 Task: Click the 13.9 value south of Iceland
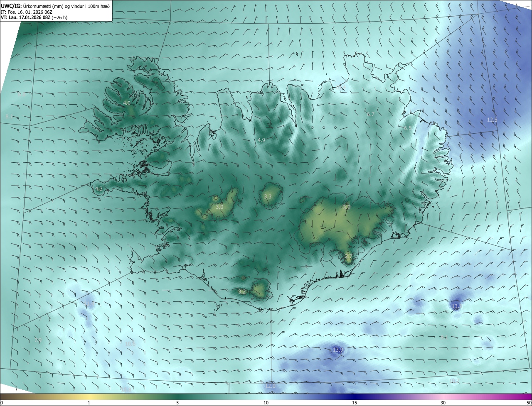338,350
